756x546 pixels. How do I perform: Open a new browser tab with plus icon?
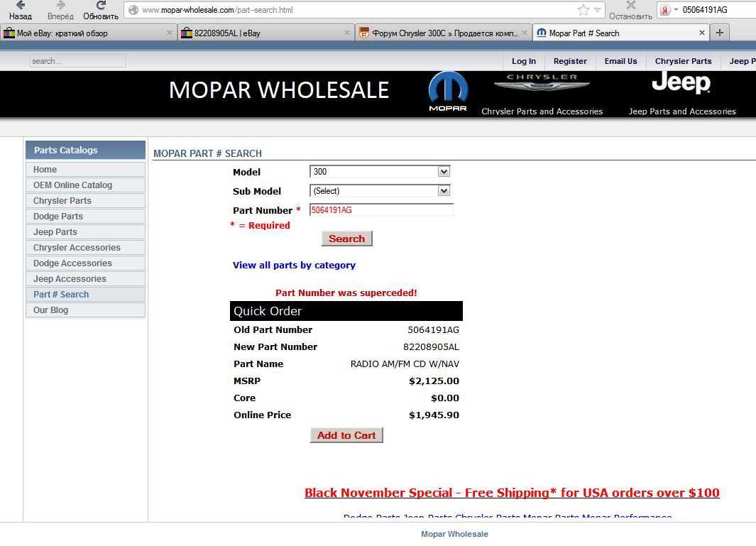[719, 33]
